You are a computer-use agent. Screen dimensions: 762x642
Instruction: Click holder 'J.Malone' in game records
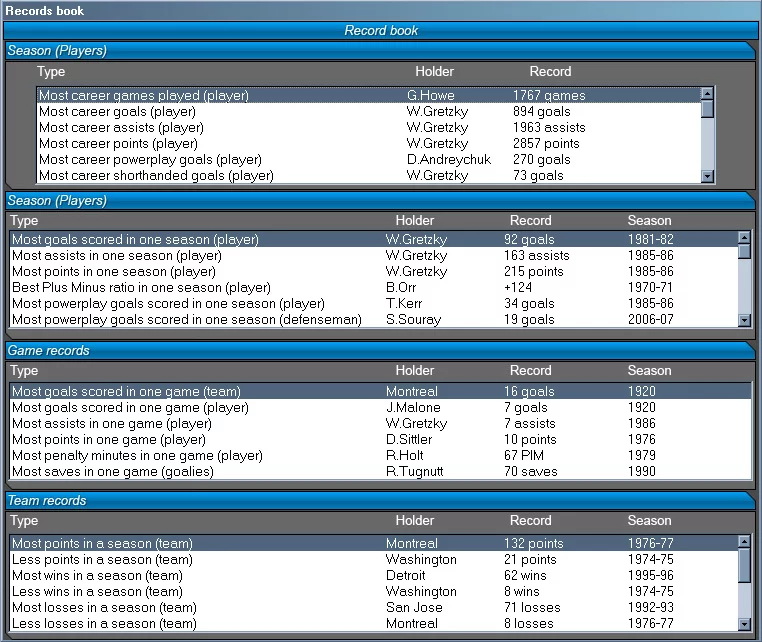click(x=413, y=407)
